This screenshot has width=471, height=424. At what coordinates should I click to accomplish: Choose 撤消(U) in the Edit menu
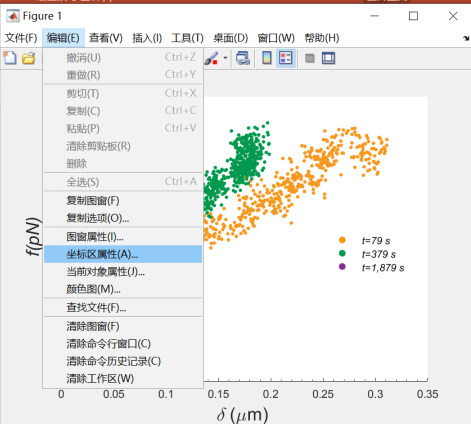pyautogui.click(x=123, y=58)
